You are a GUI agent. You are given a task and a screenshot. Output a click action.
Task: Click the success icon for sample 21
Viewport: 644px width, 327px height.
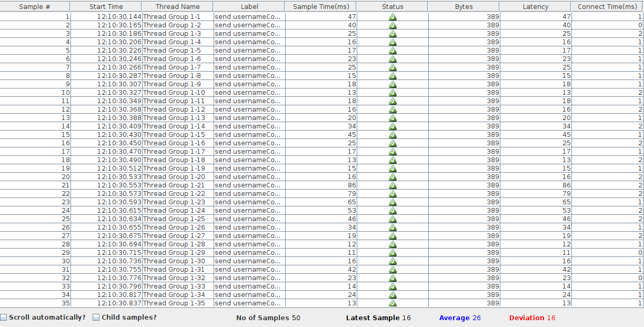[393, 185]
